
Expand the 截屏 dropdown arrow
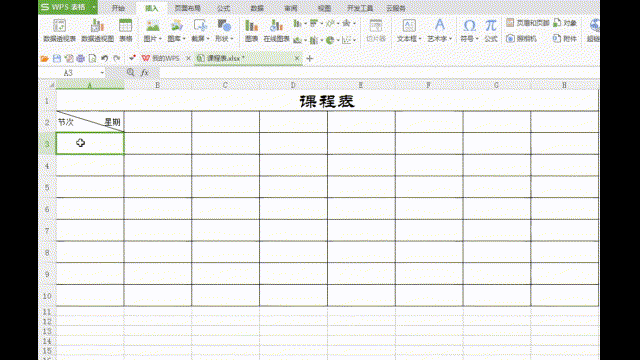208,39
